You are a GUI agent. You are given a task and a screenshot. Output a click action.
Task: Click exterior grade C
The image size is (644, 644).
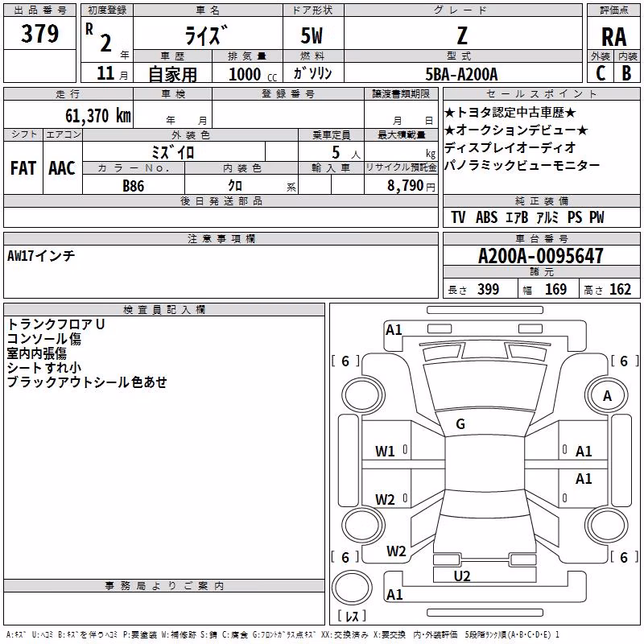tap(601, 73)
